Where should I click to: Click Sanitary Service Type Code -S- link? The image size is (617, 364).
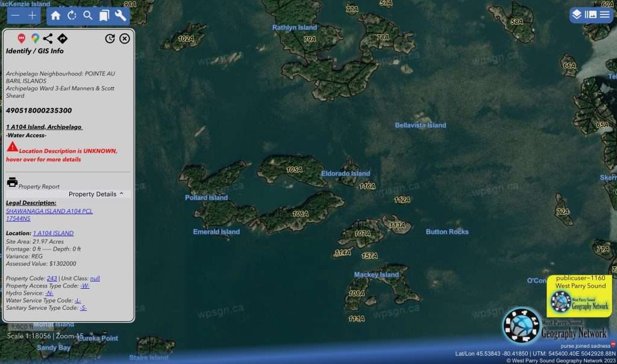coord(83,308)
